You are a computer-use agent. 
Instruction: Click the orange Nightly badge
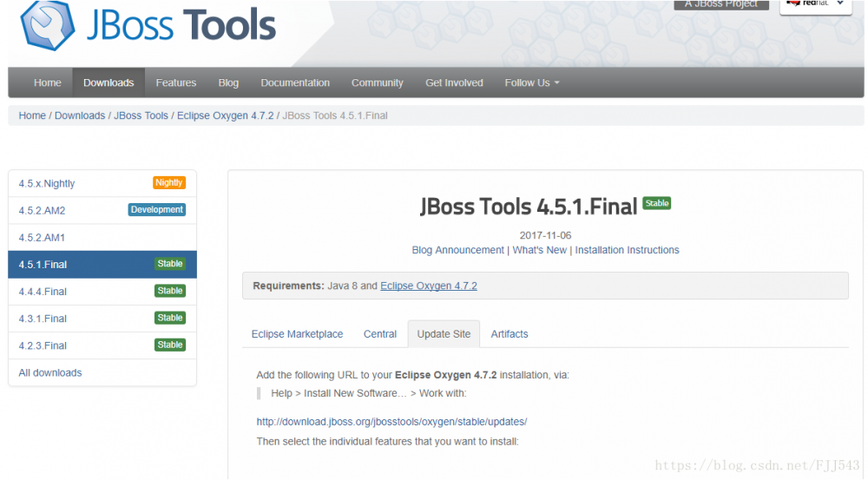coord(169,182)
